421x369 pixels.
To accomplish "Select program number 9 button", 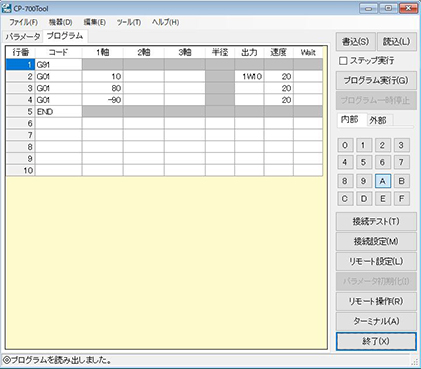I will [363, 181].
